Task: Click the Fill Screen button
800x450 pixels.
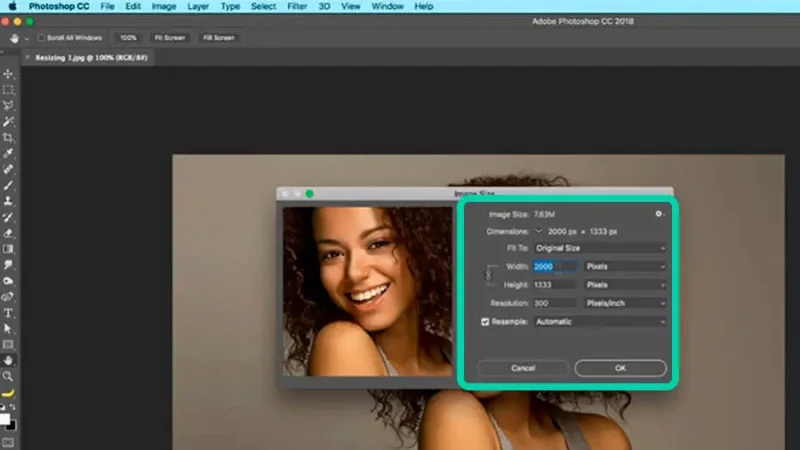Action: [218, 38]
